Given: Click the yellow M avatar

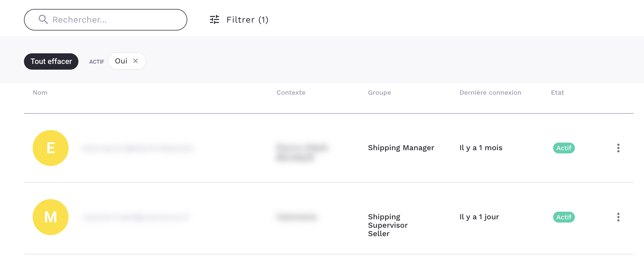Looking at the screenshot, I should pos(51,217).
